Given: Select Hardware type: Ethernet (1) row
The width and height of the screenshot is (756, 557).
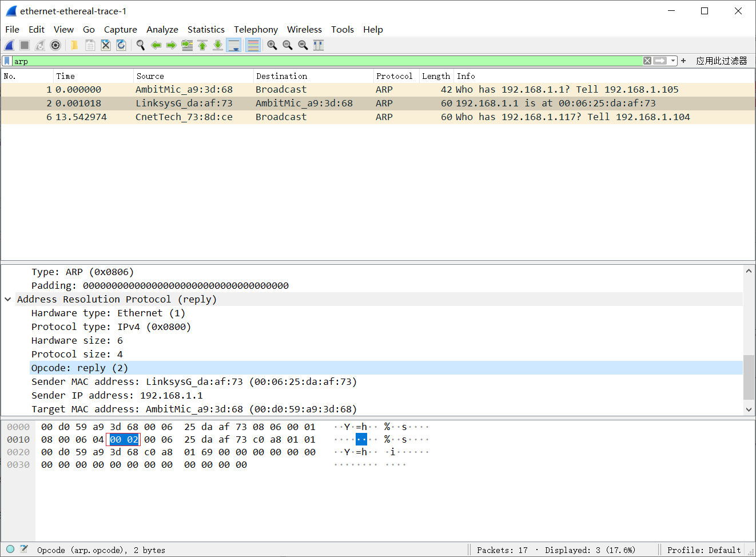Looking at the screenshot, I should [x=386, y=313].
